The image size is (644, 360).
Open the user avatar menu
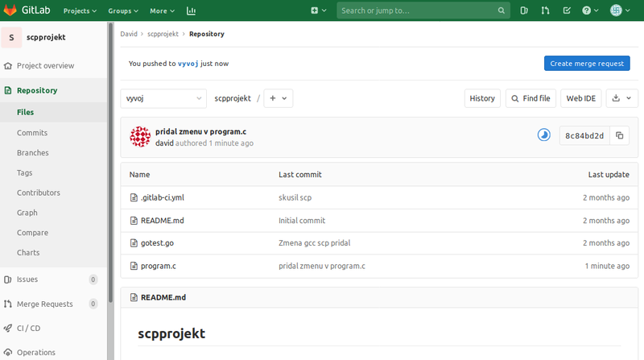coord(620,10)
